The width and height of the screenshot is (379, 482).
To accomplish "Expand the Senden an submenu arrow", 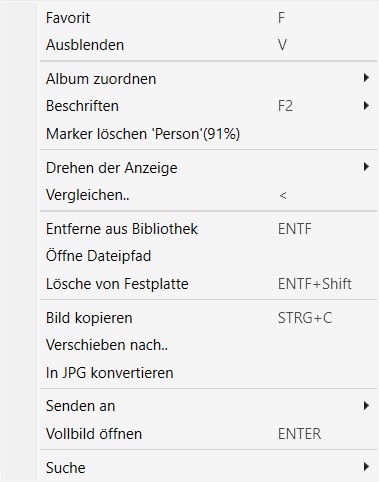I will click(x=366, y=405).
